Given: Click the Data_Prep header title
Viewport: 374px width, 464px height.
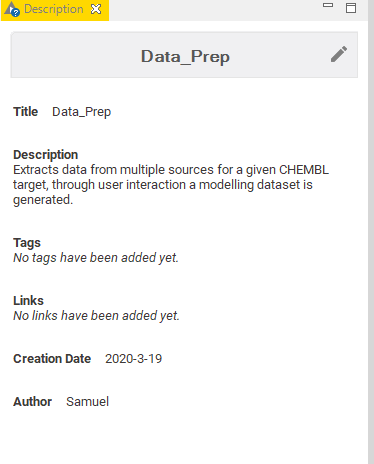Looking at the screenshot, I should (185, 56).
